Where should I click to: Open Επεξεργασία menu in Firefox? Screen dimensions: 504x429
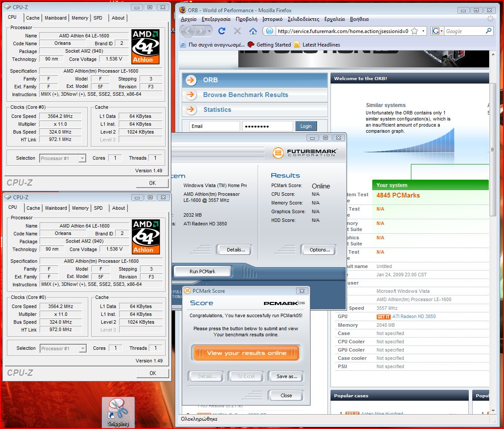click(216, 19)
